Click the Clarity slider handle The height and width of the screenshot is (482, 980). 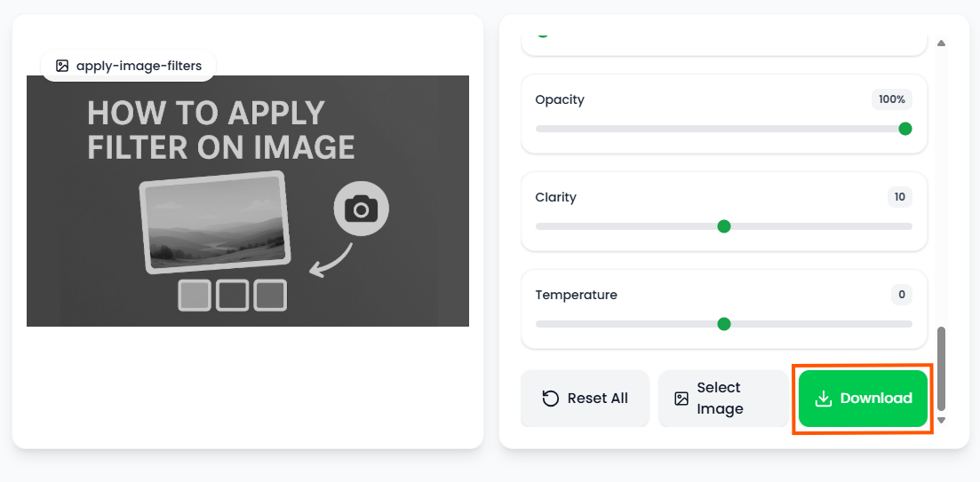click(724, 226)
